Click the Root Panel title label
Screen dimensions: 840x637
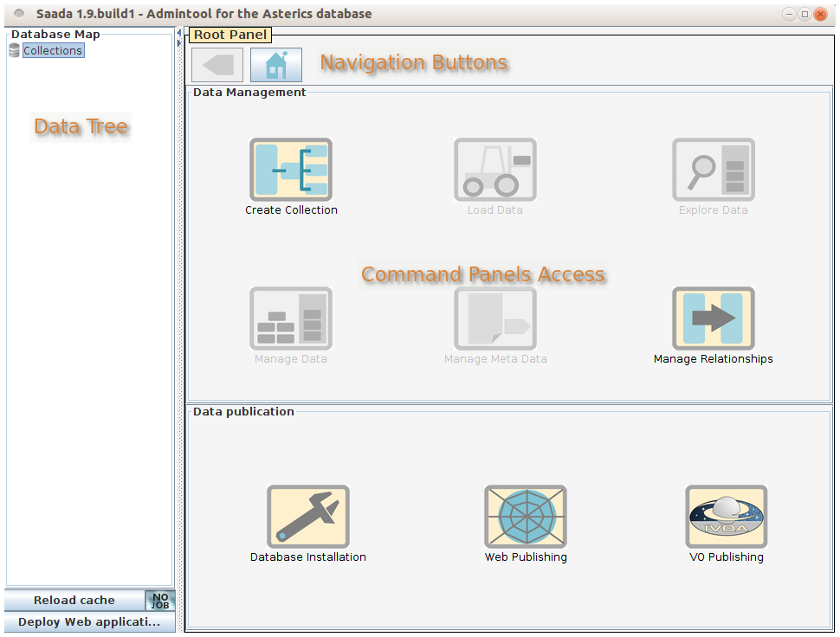click(230, 35)
